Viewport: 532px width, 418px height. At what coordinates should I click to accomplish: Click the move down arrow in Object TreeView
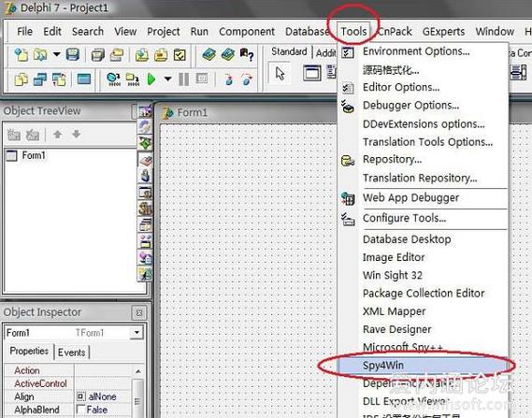coord(77,135)
